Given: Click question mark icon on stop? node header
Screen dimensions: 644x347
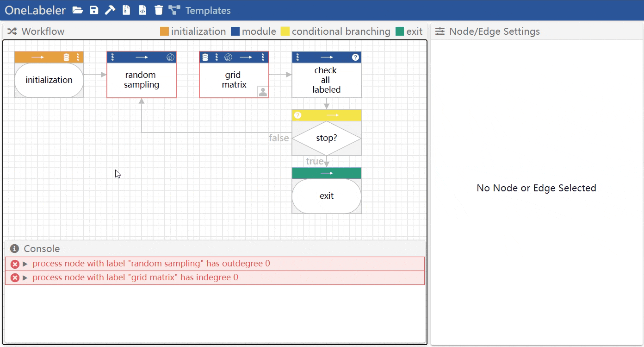Looking at the screenshot, I should (298, 115).
